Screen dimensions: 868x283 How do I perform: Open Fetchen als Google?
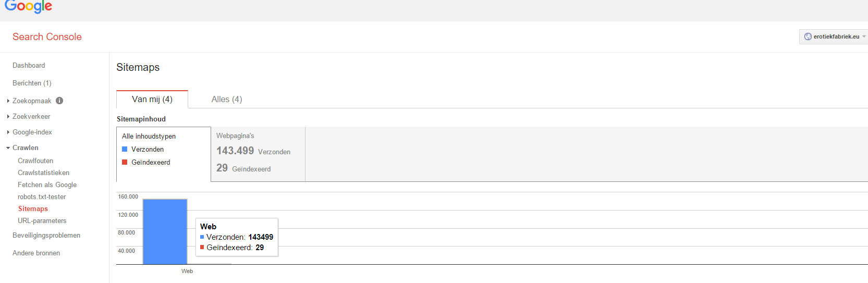47,184
